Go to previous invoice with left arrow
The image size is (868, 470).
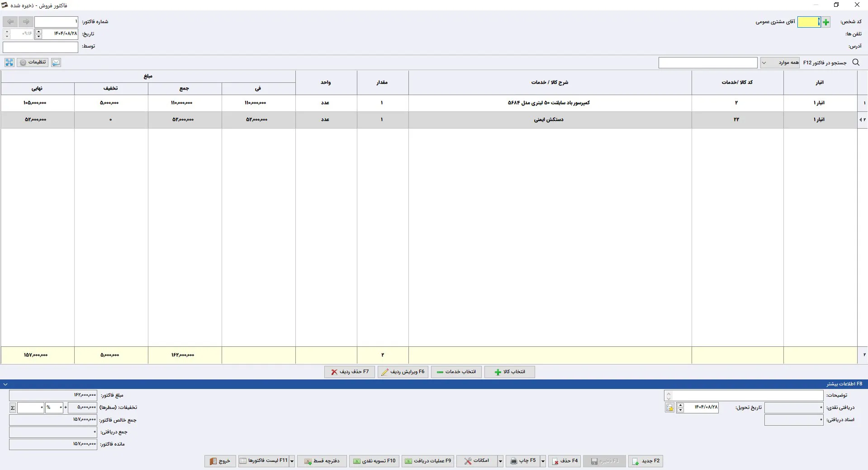10,22
